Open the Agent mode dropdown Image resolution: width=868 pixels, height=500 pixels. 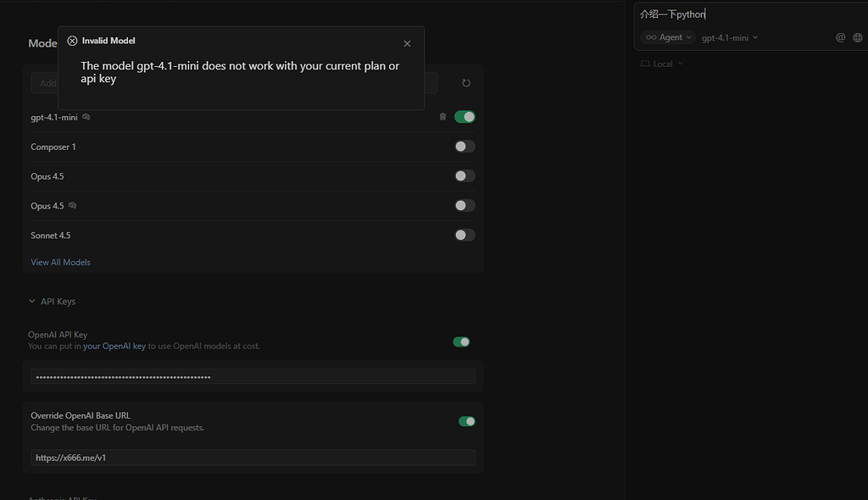coord(668,37)
